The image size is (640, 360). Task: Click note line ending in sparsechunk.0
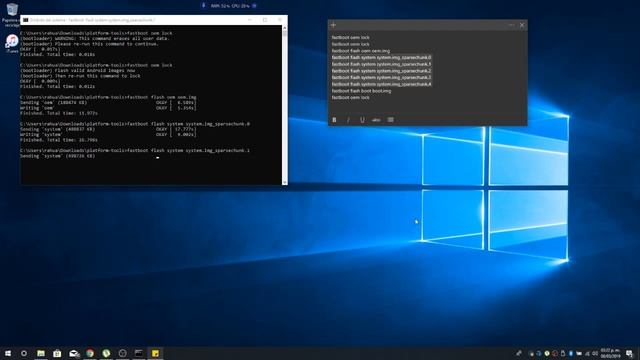[x=381, y=58]
